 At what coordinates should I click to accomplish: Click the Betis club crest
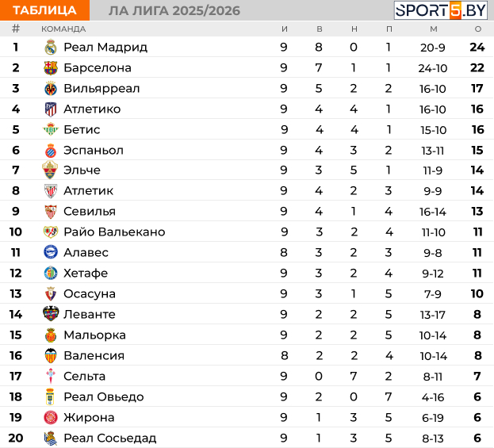pos(51,130)
